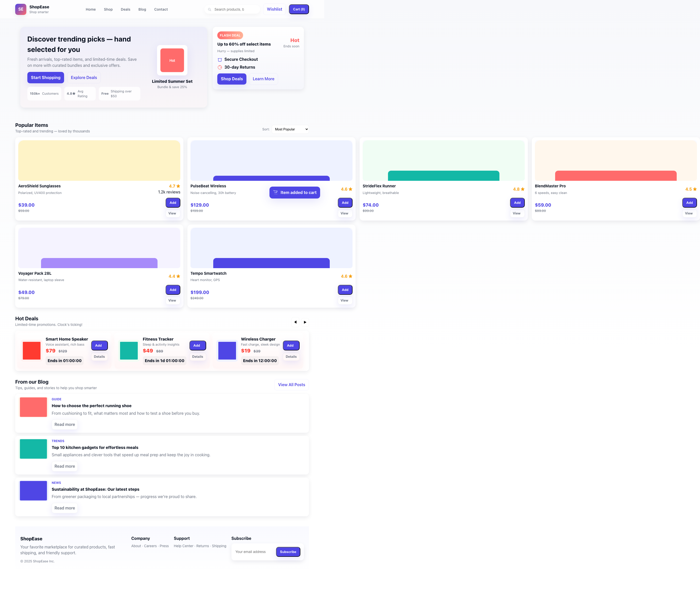Click View All Posts in blog section

(291, 385)
